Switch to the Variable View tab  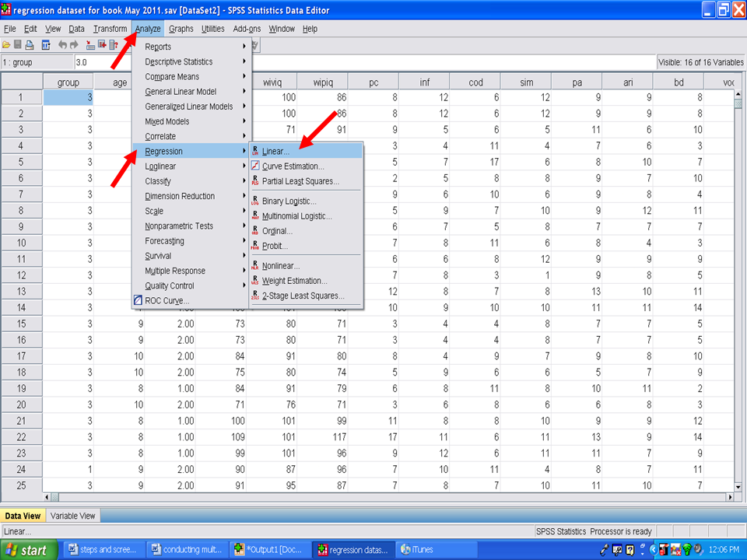click(72, 516)
